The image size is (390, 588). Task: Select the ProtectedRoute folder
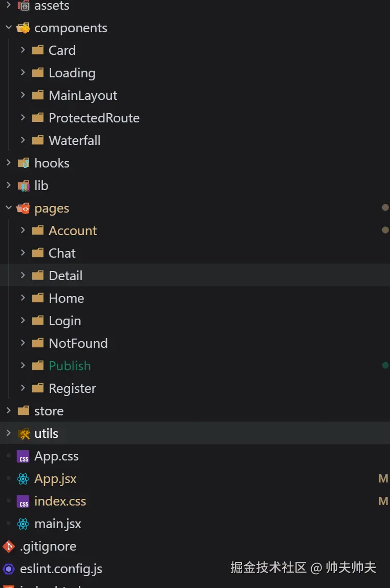click(94, 118)
